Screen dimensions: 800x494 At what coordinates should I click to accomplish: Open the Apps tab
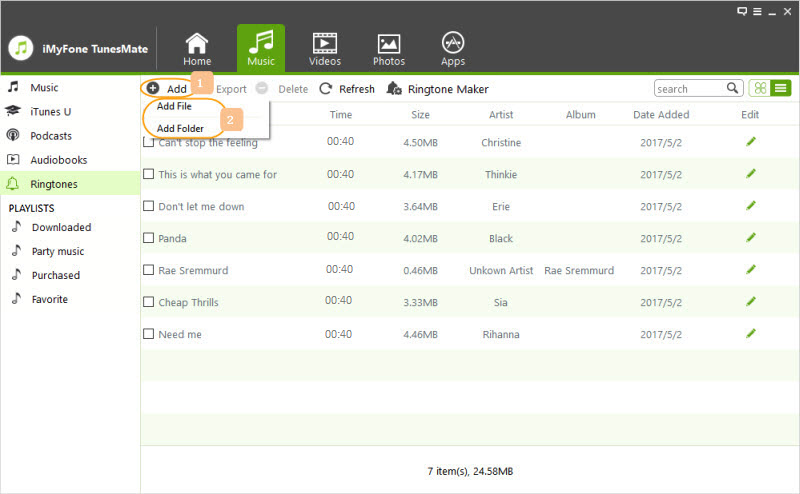[453, 50]
